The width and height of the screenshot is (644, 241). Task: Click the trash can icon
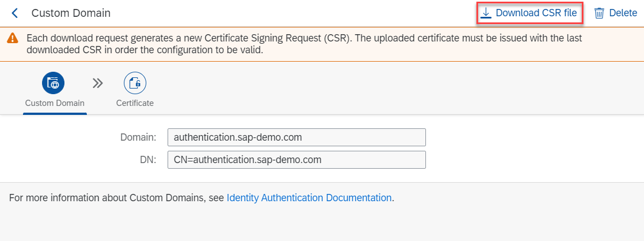(599, 13)
